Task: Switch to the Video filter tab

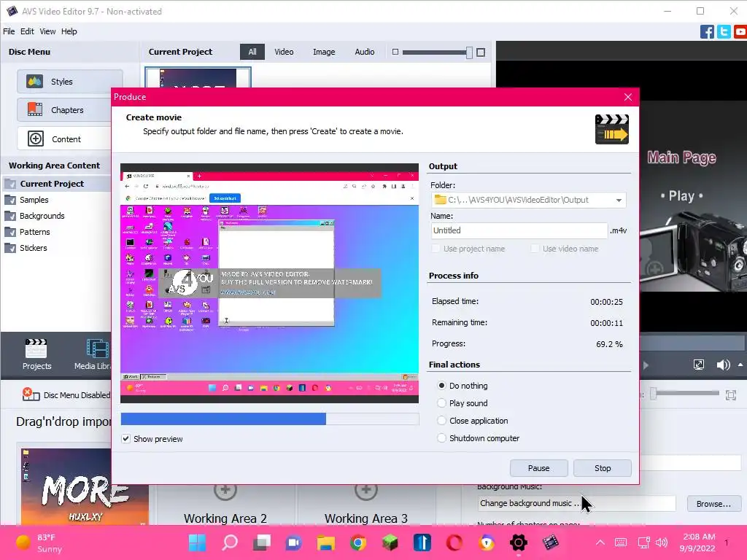Action: tap(284, 52)
